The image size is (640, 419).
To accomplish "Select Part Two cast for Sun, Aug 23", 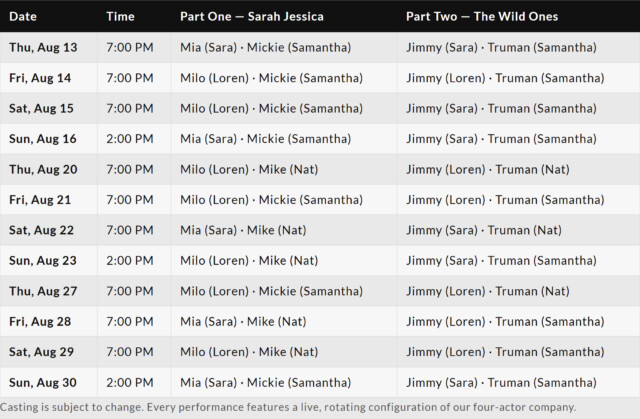I will click(501, 260).
